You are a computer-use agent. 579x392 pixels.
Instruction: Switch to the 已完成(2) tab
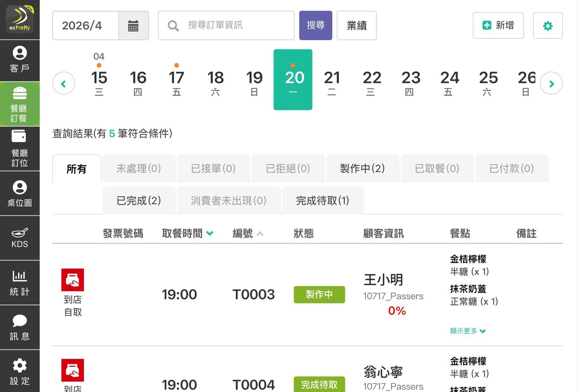139,201
